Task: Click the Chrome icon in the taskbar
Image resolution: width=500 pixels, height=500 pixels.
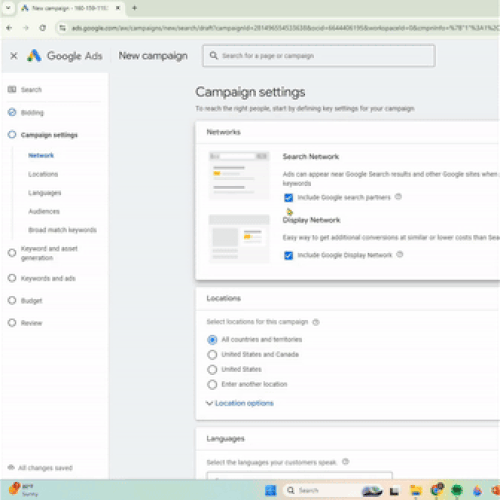Action: [437, 490]
